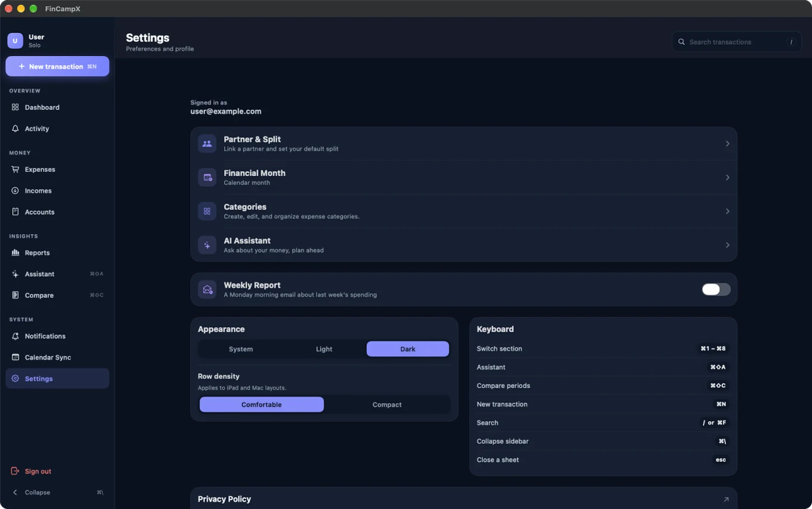Image resolution: width=812 pixels, height=509 pixels.
Task: Click the Compare document icon
Action: click(x=16, y=295)
